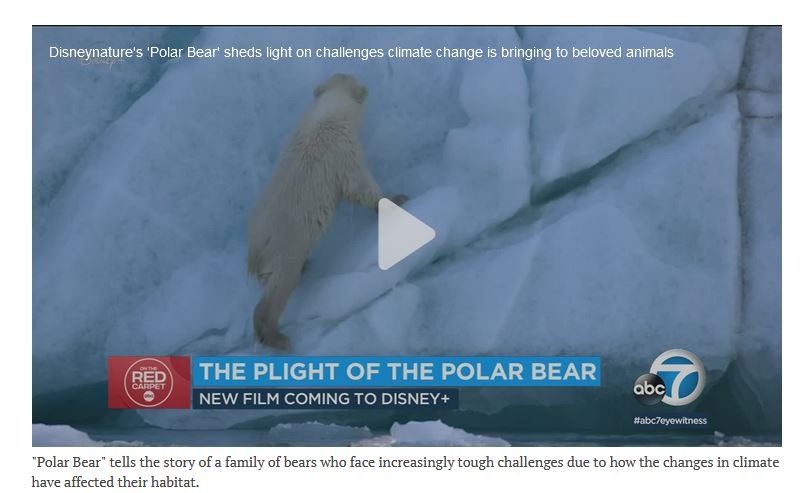807x493 pixels.
Task: Click the ABC7 station logo
Action: [x=669, y=382]
